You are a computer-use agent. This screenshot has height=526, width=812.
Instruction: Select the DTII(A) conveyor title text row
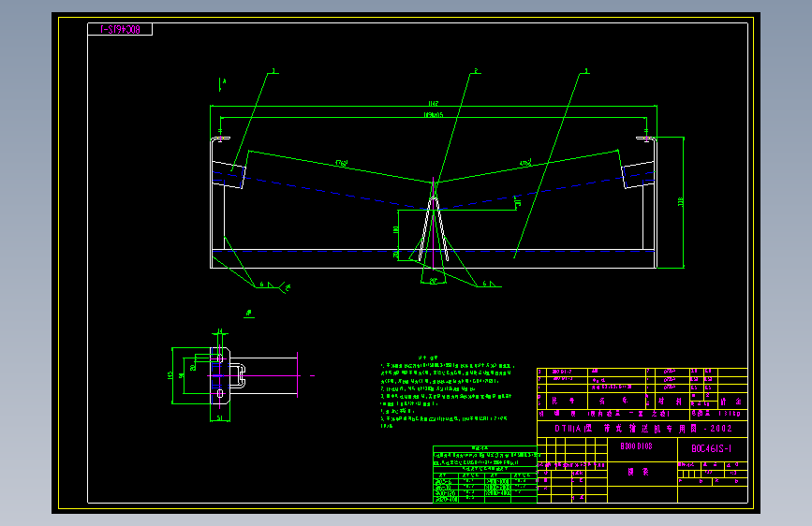click(643, 429)
